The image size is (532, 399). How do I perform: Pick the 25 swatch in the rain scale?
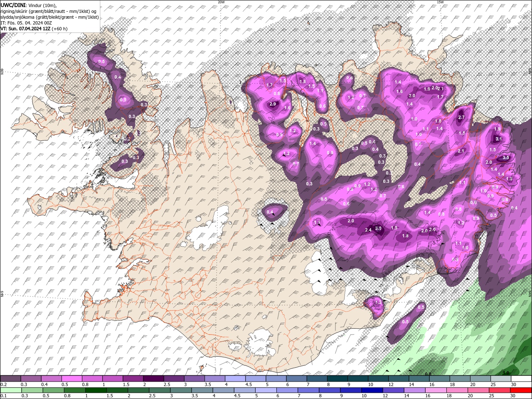point(500,390)
